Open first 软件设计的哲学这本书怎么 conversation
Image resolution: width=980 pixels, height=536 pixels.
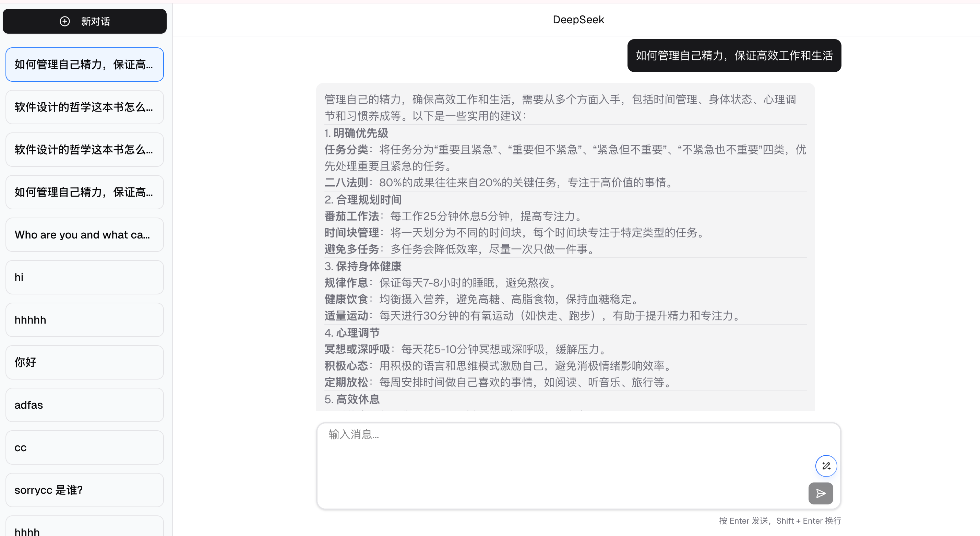(84, 107)
